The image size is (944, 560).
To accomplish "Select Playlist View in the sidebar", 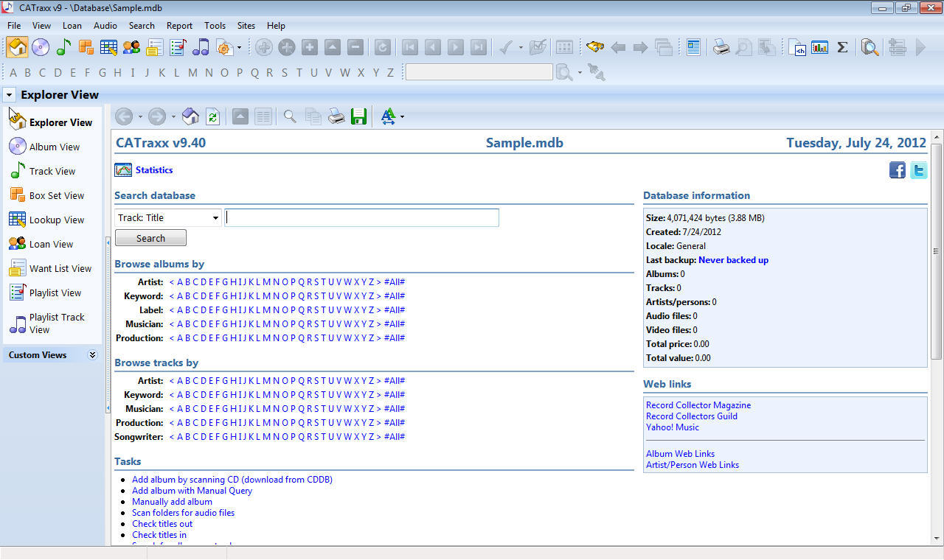I will pos(55,293).
